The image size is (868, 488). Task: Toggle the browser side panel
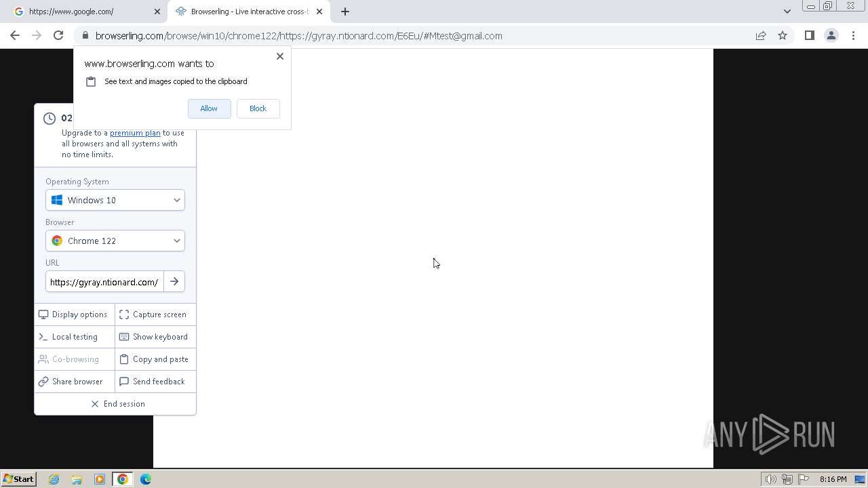click(809, 36)
